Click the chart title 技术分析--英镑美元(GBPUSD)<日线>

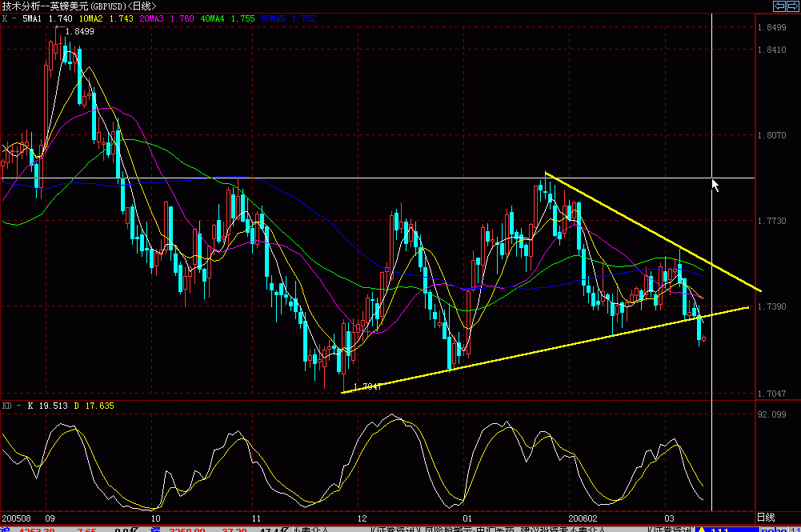tap(79, 6)
